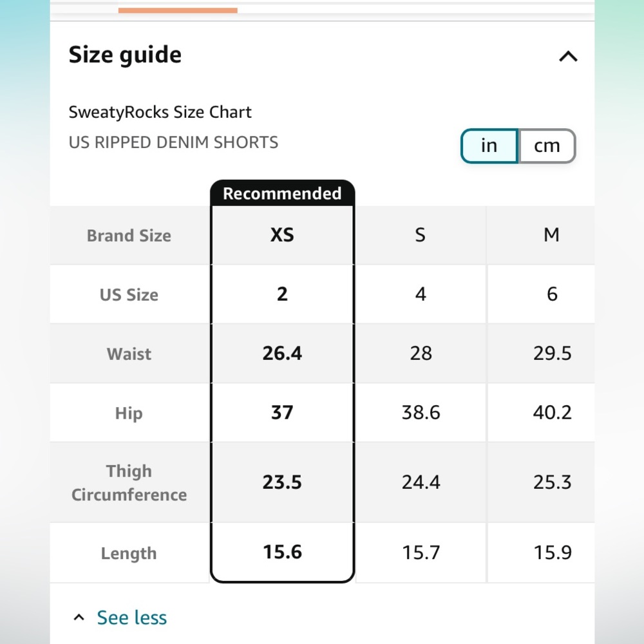
Task: Select the M brand size column
Action: (551, 235)
